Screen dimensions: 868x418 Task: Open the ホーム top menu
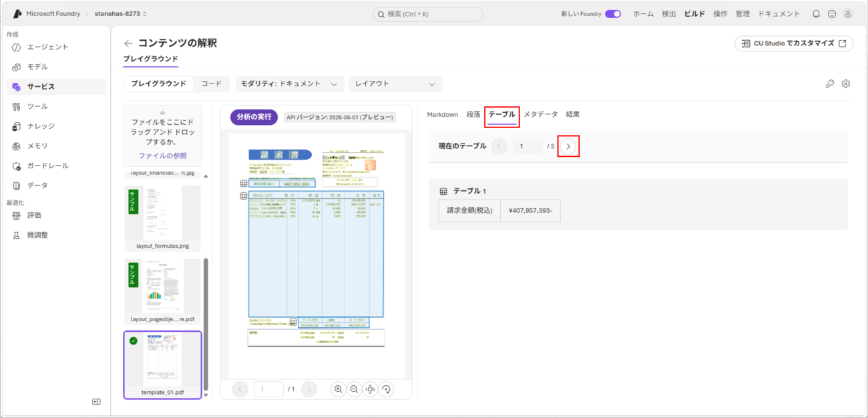pyautogui.click(x=643, y=13)
